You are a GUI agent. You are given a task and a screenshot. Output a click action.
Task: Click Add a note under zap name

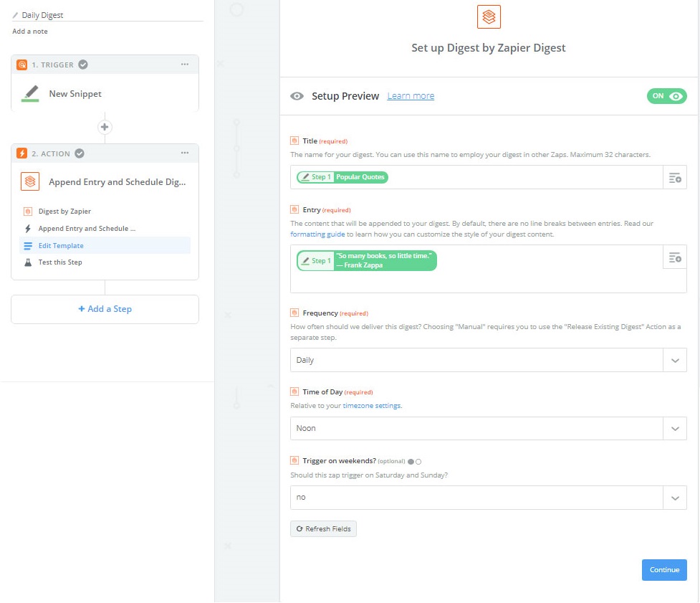coord(30,32)
